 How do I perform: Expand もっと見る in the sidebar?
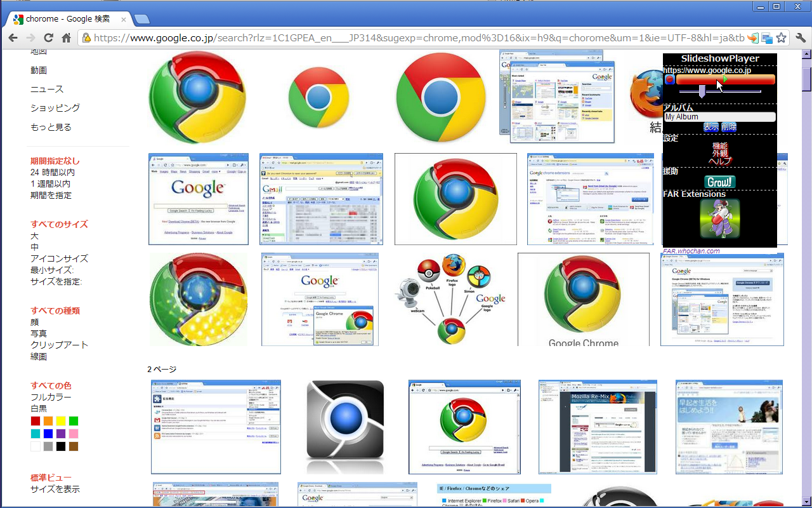pos(51,127)
